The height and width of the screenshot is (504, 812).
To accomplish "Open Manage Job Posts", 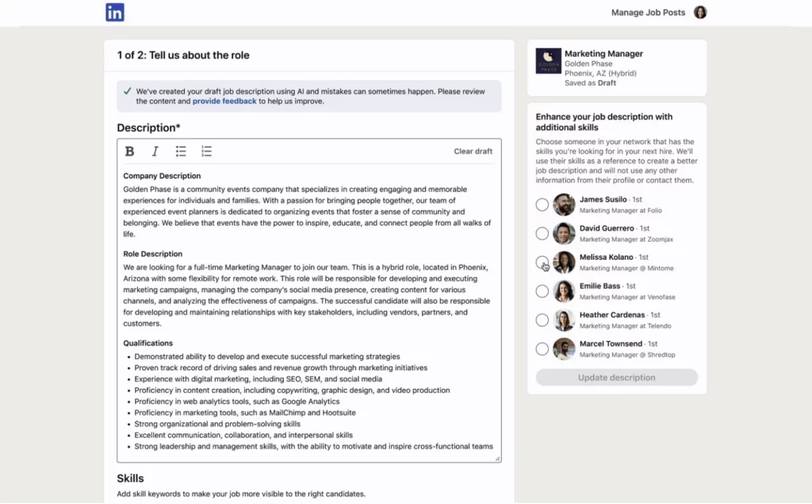I will 648,13.
